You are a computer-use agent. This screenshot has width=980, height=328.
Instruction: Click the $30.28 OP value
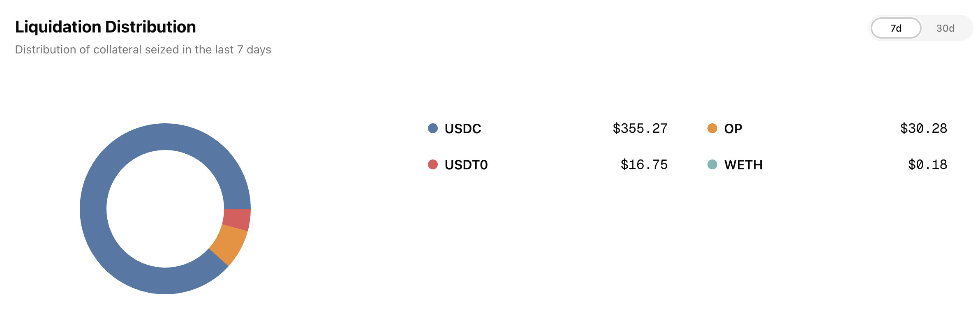pos(924,129)
